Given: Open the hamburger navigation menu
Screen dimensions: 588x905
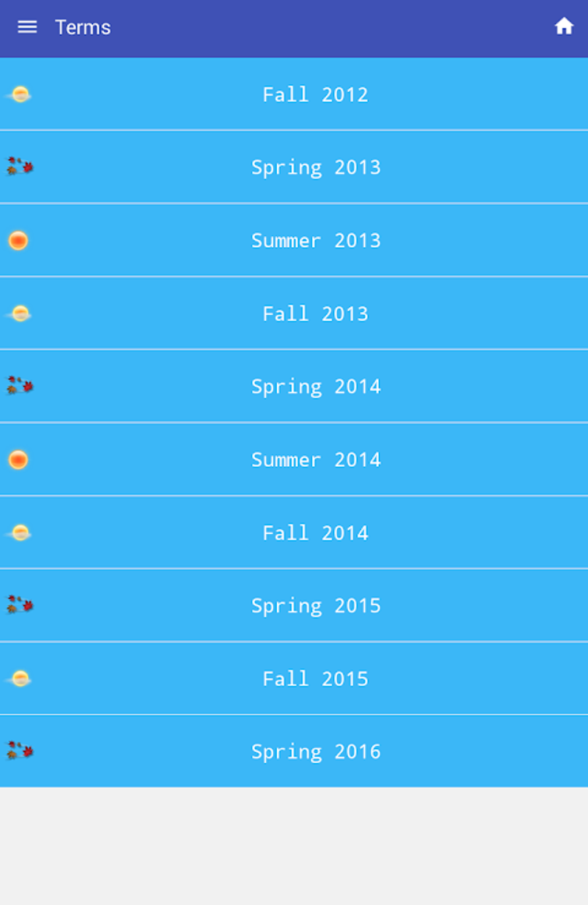Looking at the screenshot, I should click(27, 27).
